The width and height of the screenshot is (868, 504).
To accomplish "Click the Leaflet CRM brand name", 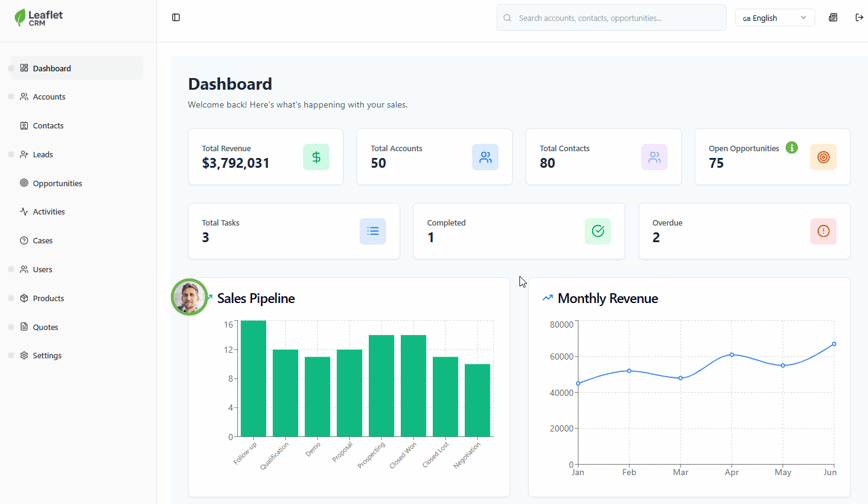I will tap(45, 18).
